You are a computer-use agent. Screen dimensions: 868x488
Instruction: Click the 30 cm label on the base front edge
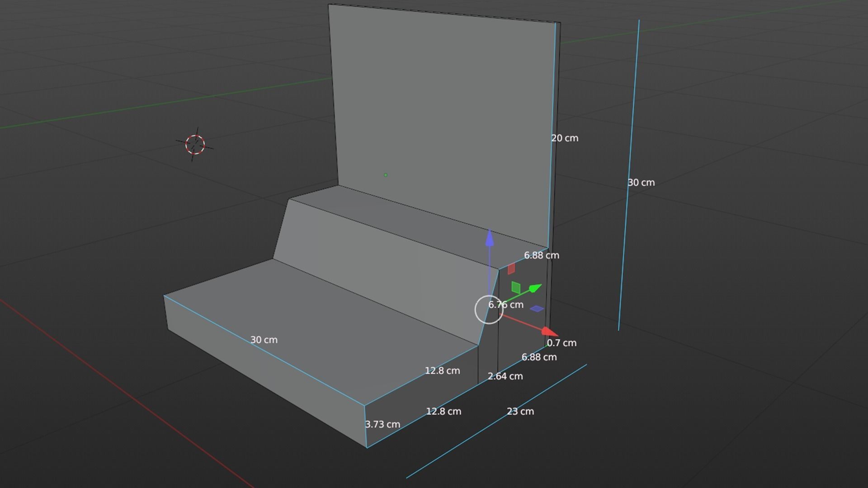click(x=264, y=340)
